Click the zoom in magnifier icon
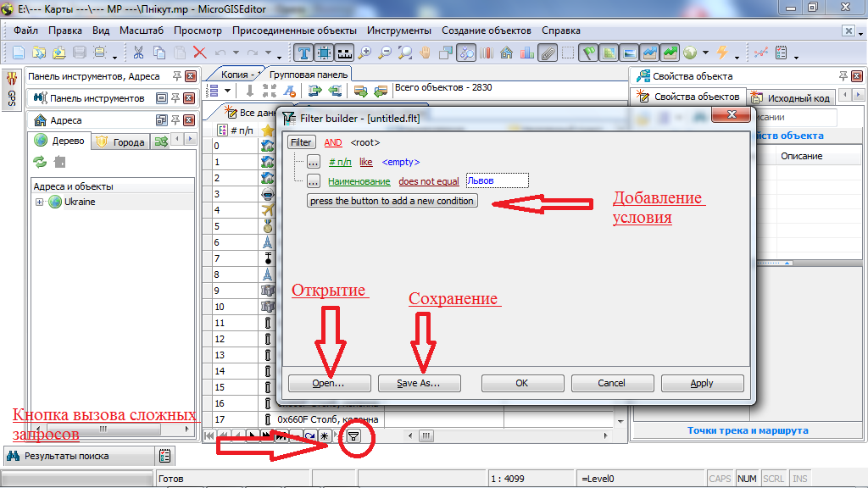This screenshot has height=488, width=868. click(365, 53)
